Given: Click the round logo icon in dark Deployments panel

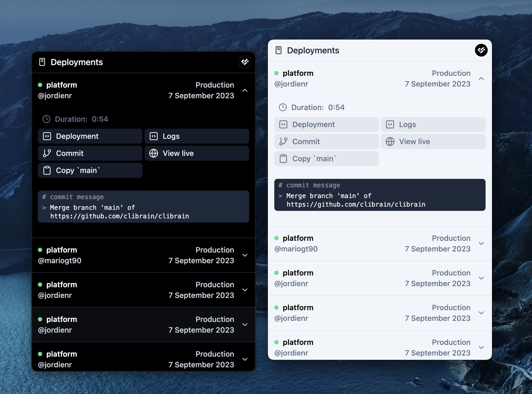Looking at the screenshot, I should coord(245,62).
